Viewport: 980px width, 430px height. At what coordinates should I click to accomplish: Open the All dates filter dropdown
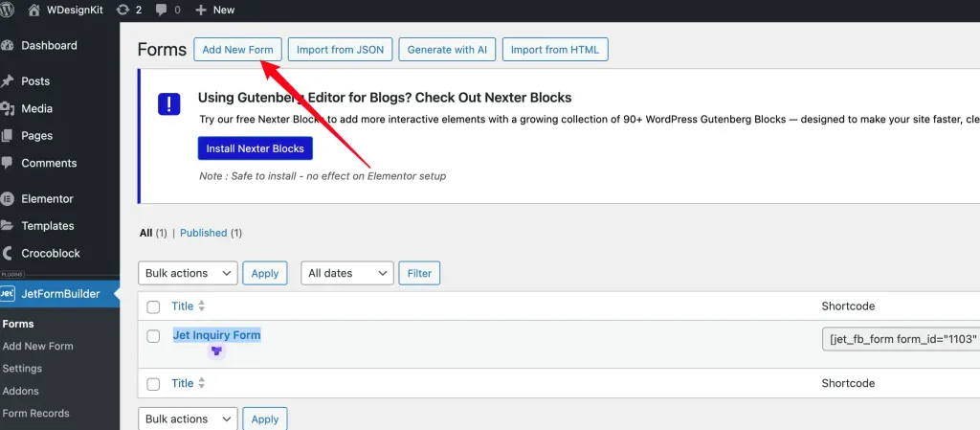pyautogui.click(x=347, y=273)
